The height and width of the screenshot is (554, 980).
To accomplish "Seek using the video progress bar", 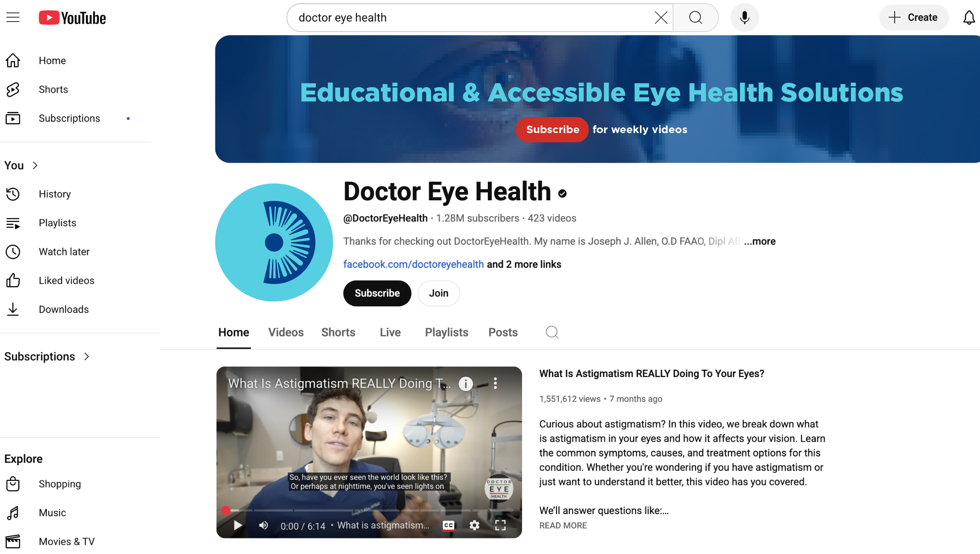I will click(x=369, y=510).
